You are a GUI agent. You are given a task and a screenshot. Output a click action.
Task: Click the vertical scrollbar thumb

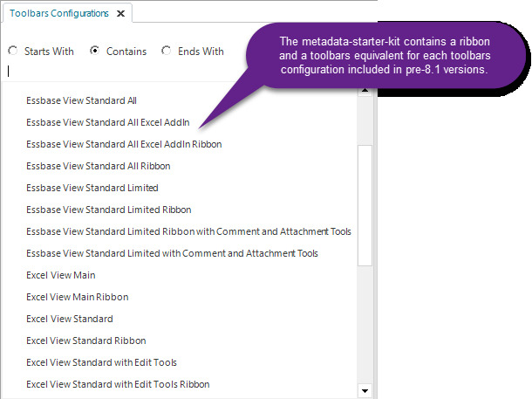(x=365, y=205)
